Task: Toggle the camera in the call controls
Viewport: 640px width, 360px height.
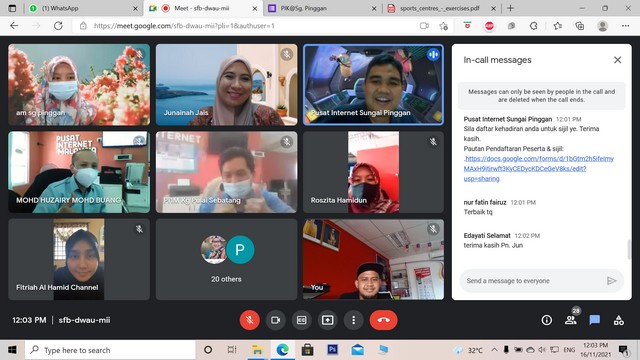Action: [x=276, y=320]
